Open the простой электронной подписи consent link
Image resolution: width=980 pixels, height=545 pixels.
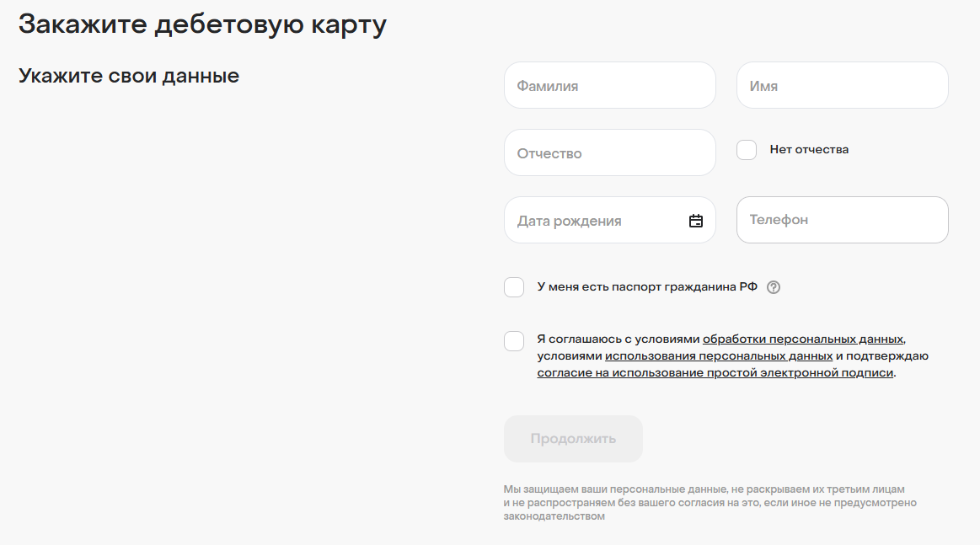(x=715, y=373)
